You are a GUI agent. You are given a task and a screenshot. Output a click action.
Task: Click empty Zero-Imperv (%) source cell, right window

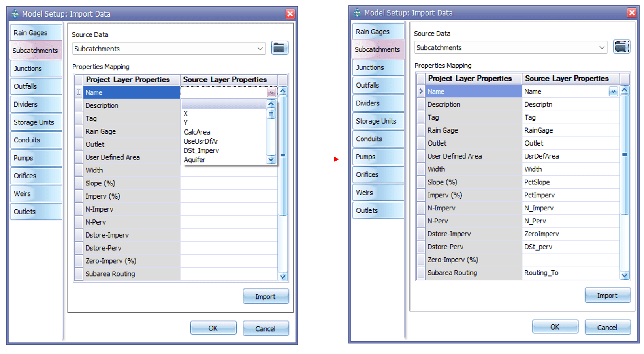click(x=571, y=260)
